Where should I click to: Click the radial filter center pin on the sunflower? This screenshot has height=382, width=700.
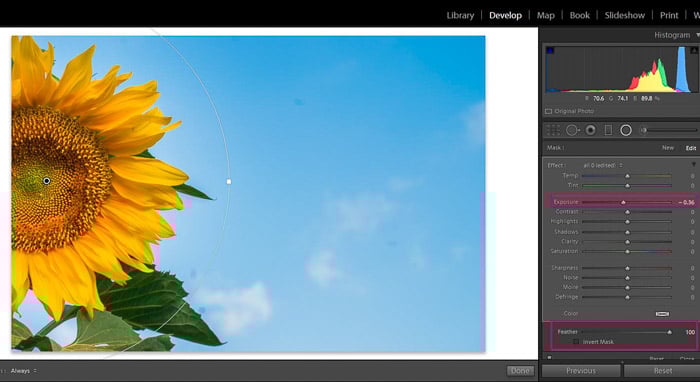[x=47, y=181]
